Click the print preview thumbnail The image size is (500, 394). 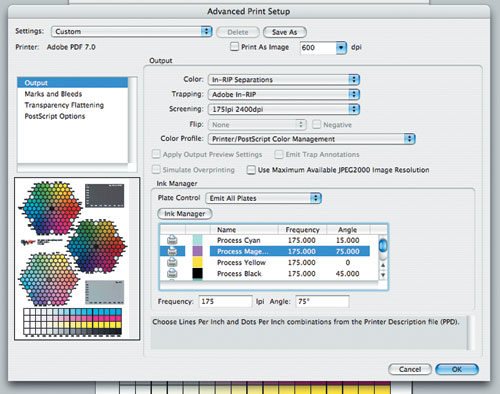click(77, 259)
